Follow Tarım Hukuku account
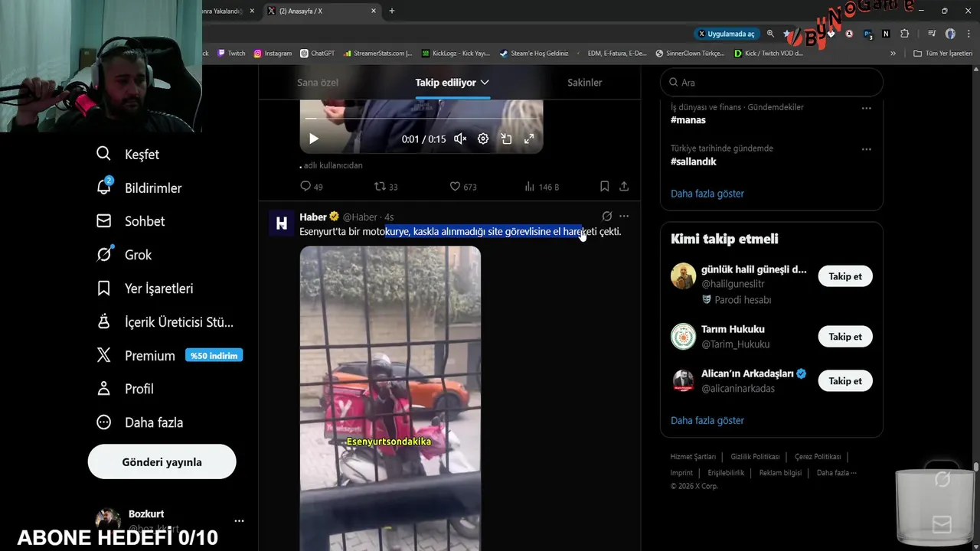Viewport: 980px width, 551px height. (845, 337)
